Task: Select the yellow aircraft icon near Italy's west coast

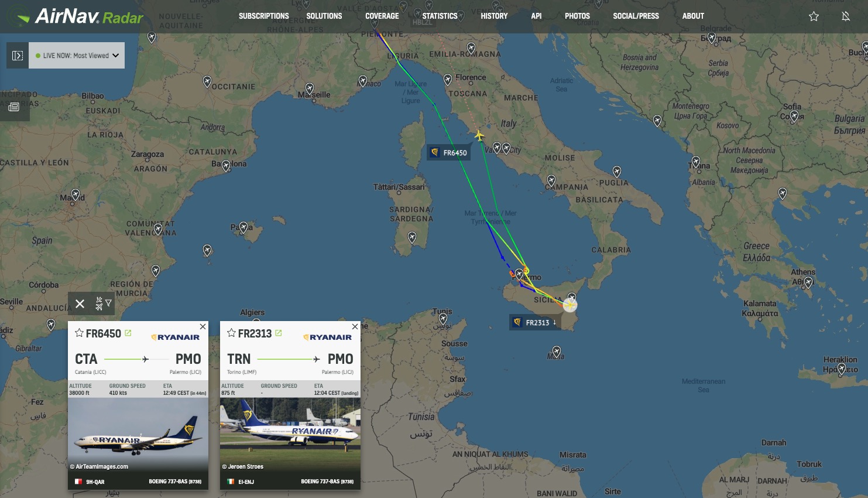Action: pyautogui.click(x=479, y=136)
